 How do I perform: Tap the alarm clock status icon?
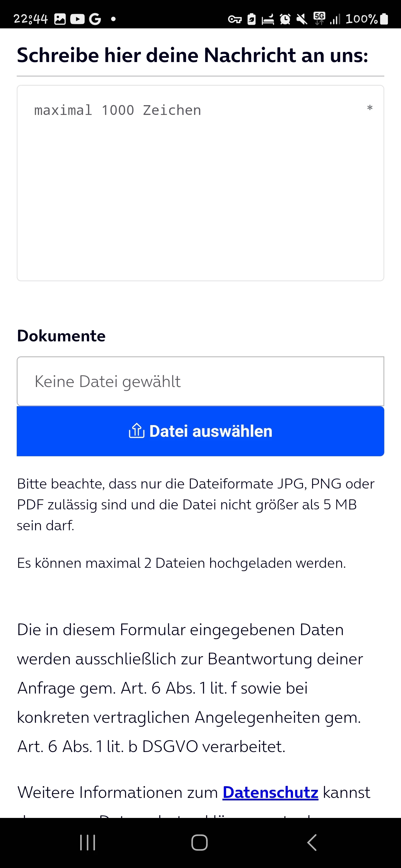pos(285,19)
